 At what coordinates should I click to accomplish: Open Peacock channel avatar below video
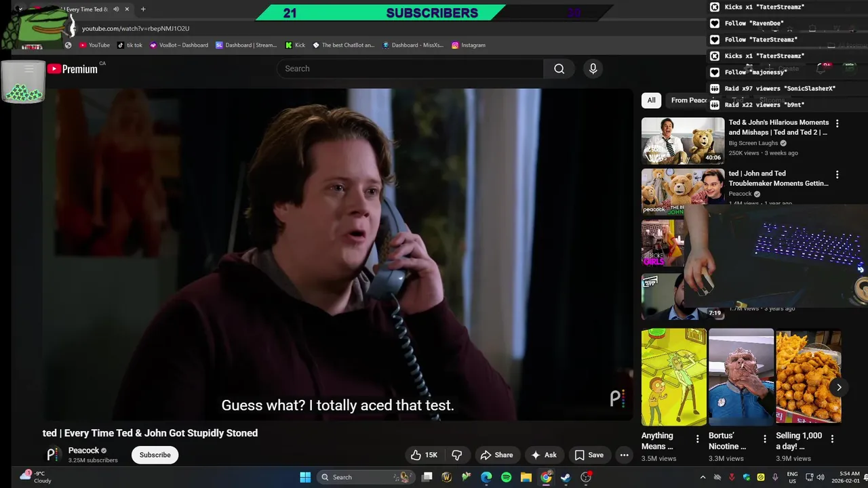coord(52,455)
